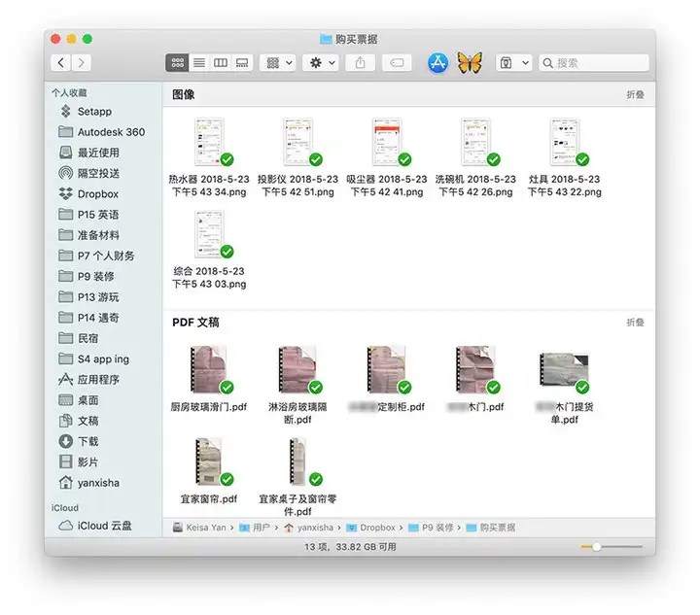Open iCloud 云盘 in the sidebar
700x615 pixels.
tap(95, 526)
